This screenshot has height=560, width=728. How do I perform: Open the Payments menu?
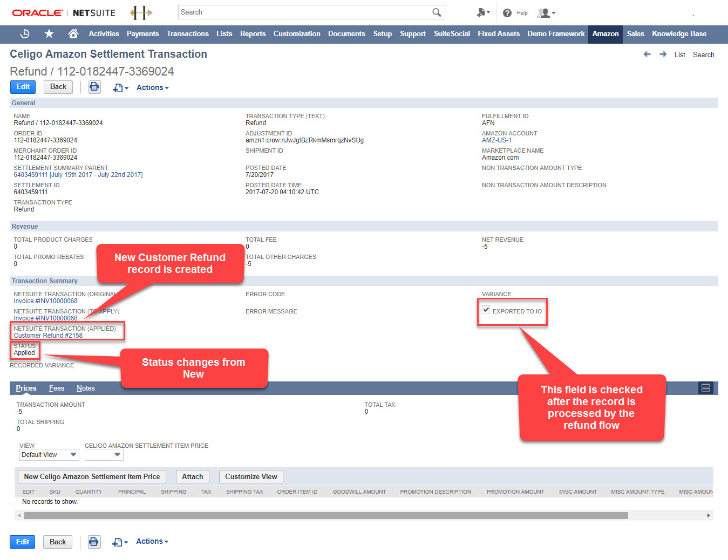pos(142,33)
